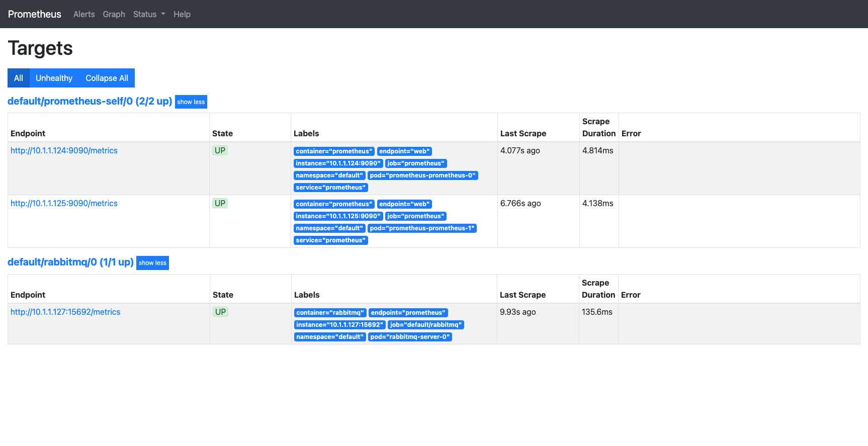868x446 pixels.
Task: Open endpoint http://10.1.1.125:9090/metrics
Action: 64,203
